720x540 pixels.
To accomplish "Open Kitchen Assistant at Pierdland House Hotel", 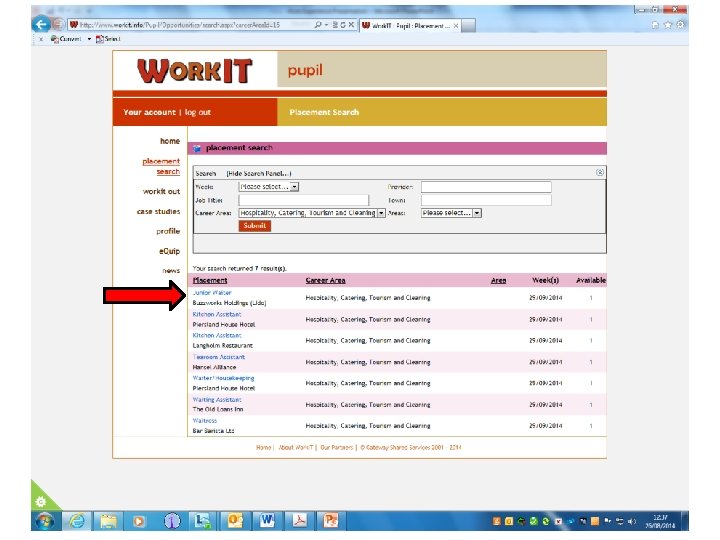I will (217, 314).
